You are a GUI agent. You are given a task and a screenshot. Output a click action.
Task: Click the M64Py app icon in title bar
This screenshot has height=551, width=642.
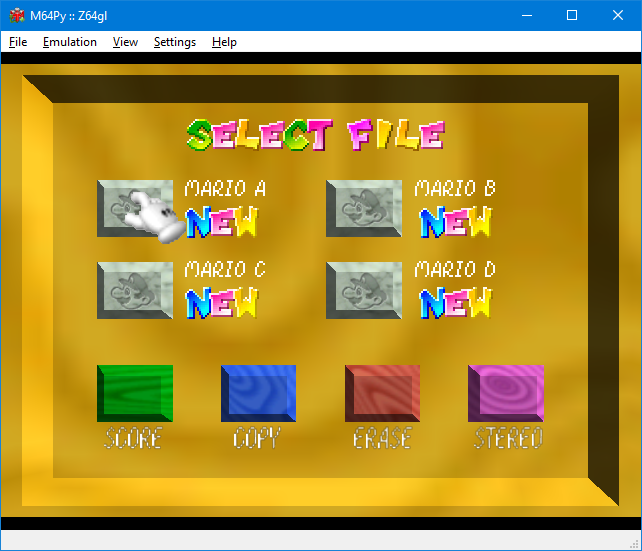(17, 16)
